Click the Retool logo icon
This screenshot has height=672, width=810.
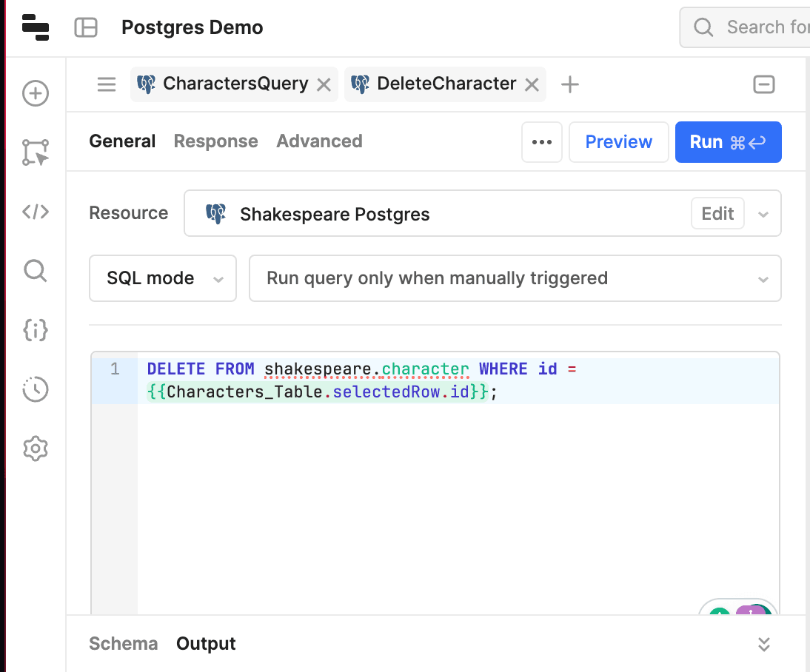35,27
